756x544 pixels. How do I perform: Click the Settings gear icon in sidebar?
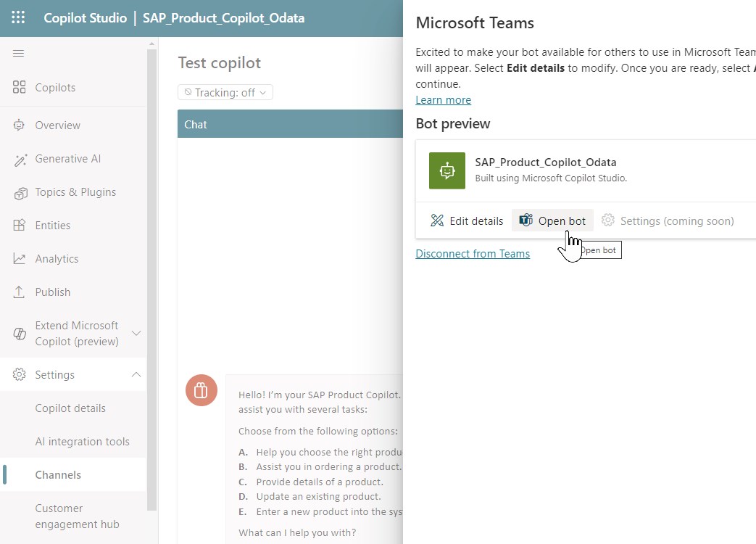point(19,374)
